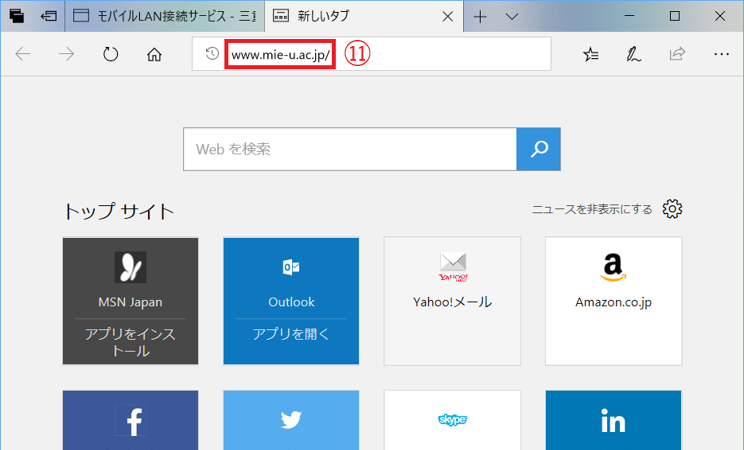
Task: Open the Facebook tile
Action: tap(130, 421)
